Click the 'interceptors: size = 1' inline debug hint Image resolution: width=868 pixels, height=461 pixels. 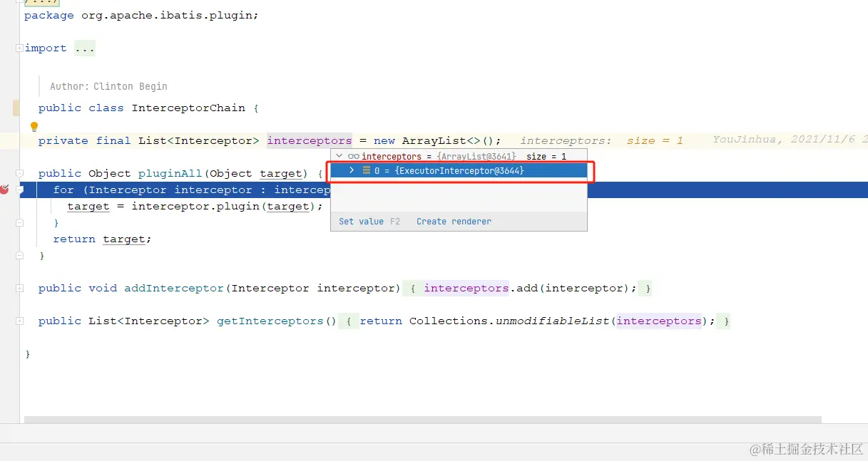click(601, 140)
